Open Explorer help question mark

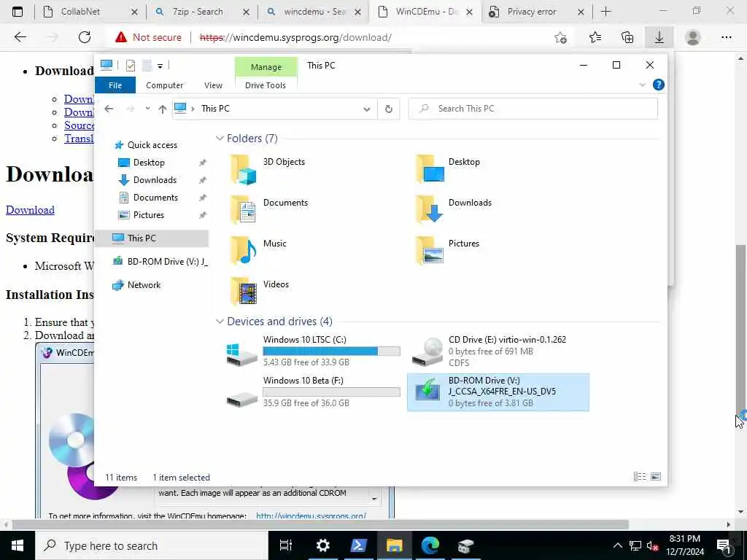[x=659, y=85]
